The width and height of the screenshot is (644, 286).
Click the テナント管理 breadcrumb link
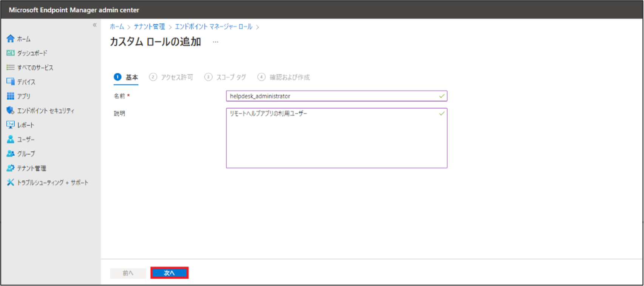(x=150, y=27)
